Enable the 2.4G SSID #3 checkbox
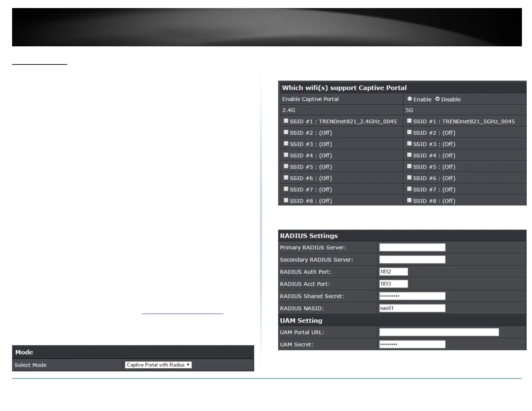532x411 pixels. (x=286, y=144)
